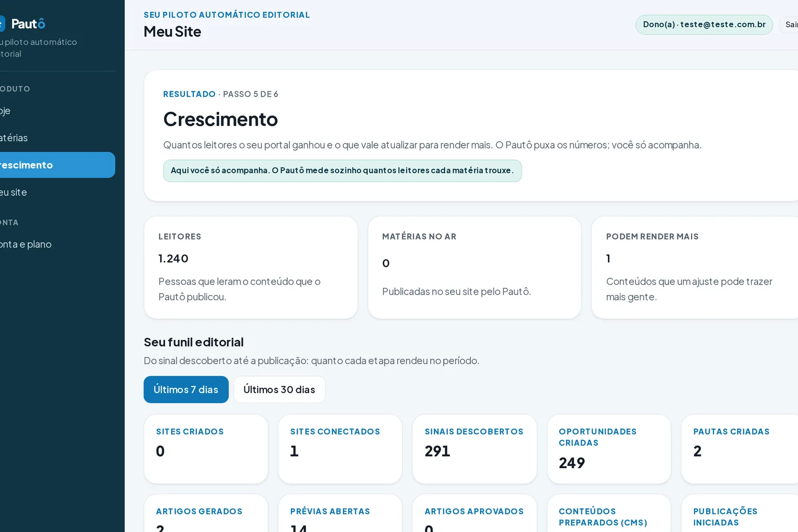Select the Últimos 7 dias filter

click(x=186, y=390)
